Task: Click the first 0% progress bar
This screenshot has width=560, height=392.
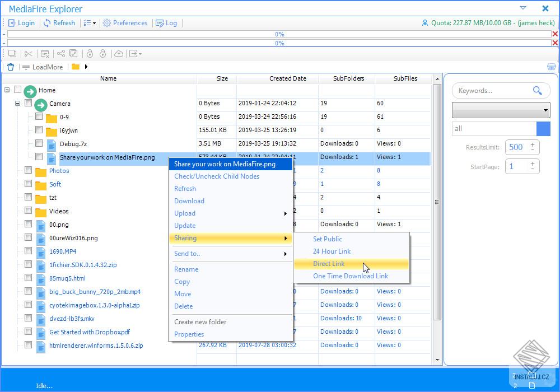Action: point(279,34)
